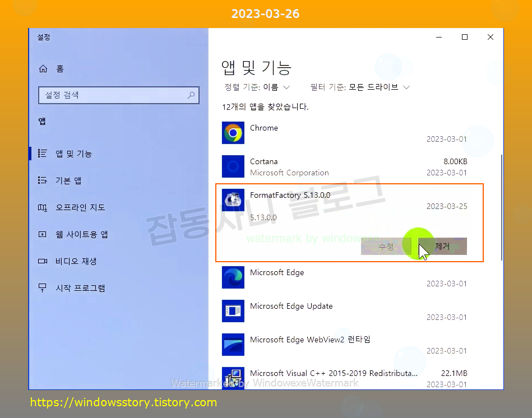The width and height of the screenshot is (532, 418).
Task: Focus the 설정 검색 search box
Action: [x=118, y=95]
